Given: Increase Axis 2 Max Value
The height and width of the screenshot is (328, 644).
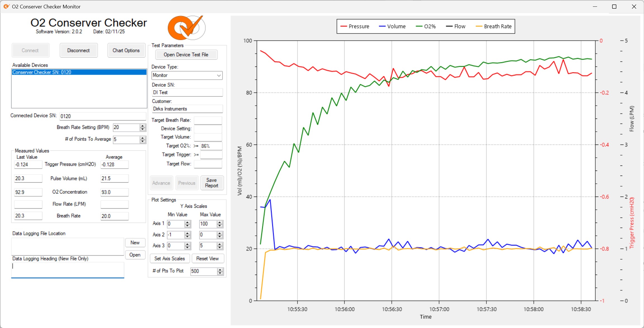Looking at the screenshot, I should (x=220, y=233).
